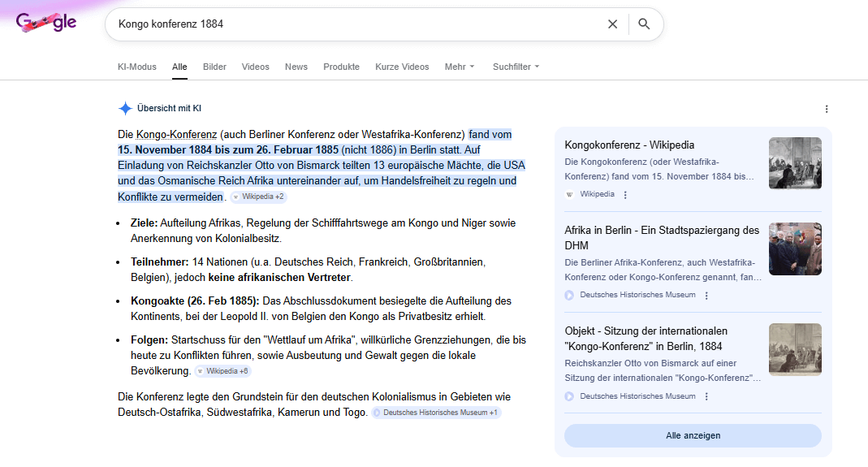Open the AI overview three-dot options menu
This screenshot has width=868, height=467.
click(x=827, y=109)
